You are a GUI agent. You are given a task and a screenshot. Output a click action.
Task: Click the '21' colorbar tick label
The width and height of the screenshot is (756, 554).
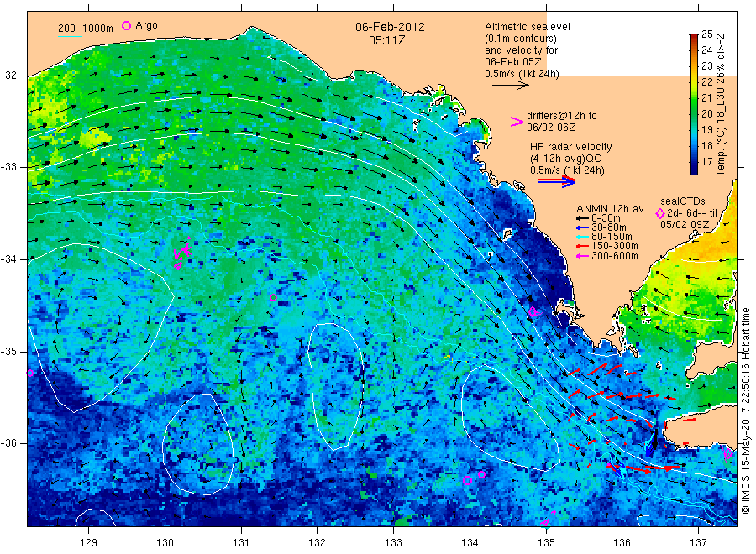(x=706, y=98)
